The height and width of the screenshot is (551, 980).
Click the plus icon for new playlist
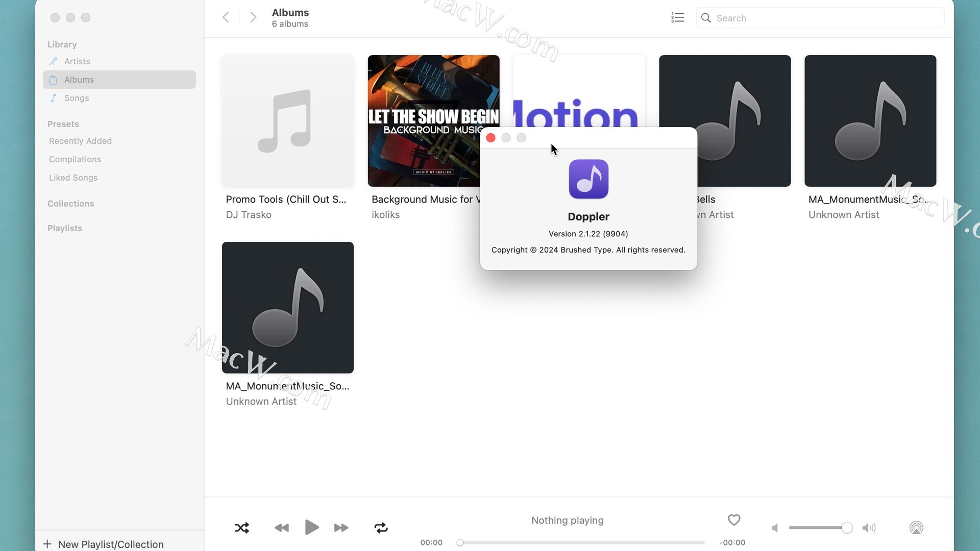[x=47, y=544]
